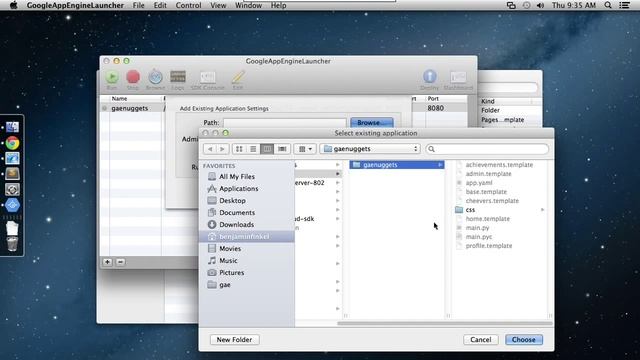Click the plus button to add an application
This screenshot has height=360, width=640.
107,262
